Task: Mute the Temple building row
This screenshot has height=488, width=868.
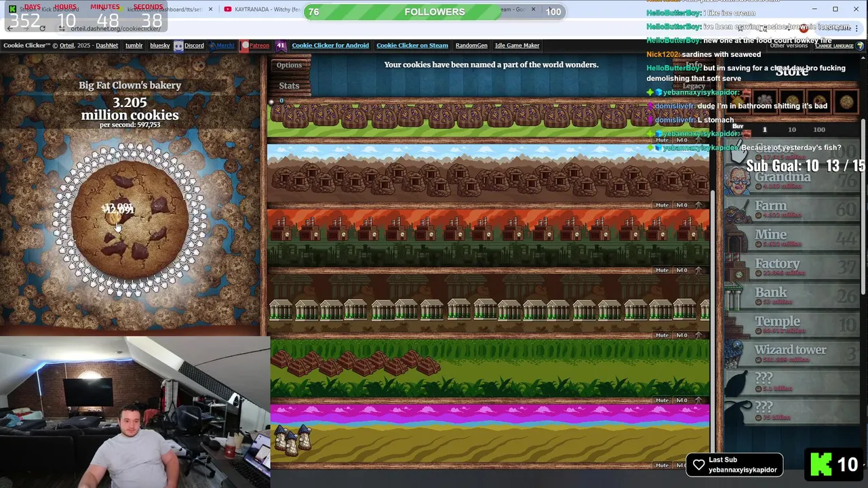Action: tap(662, 400)
